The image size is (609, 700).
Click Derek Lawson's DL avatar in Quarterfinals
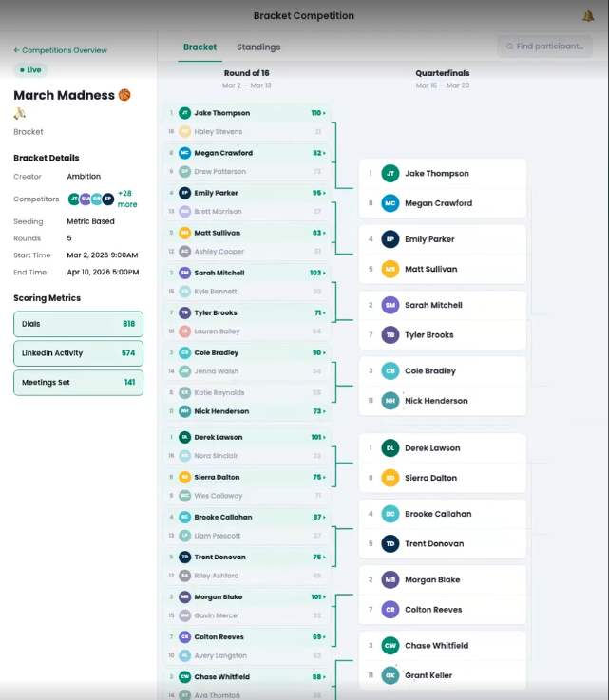pyautogui.click(x=390, y=448)
